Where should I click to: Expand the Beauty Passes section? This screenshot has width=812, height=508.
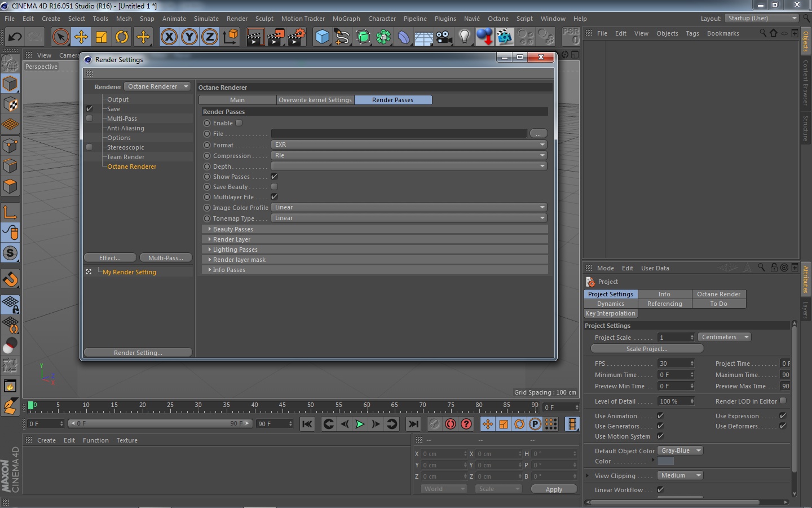click(x=375, y=229)
